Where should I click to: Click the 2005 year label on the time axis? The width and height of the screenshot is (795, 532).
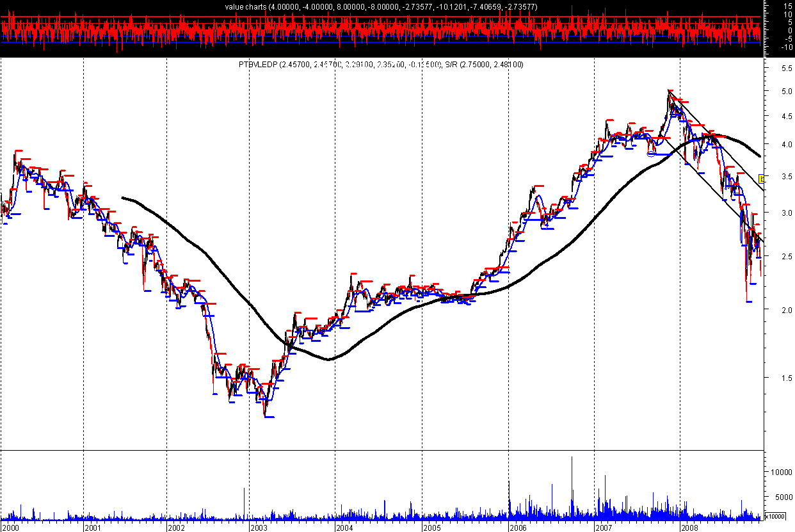click(431, 528)
